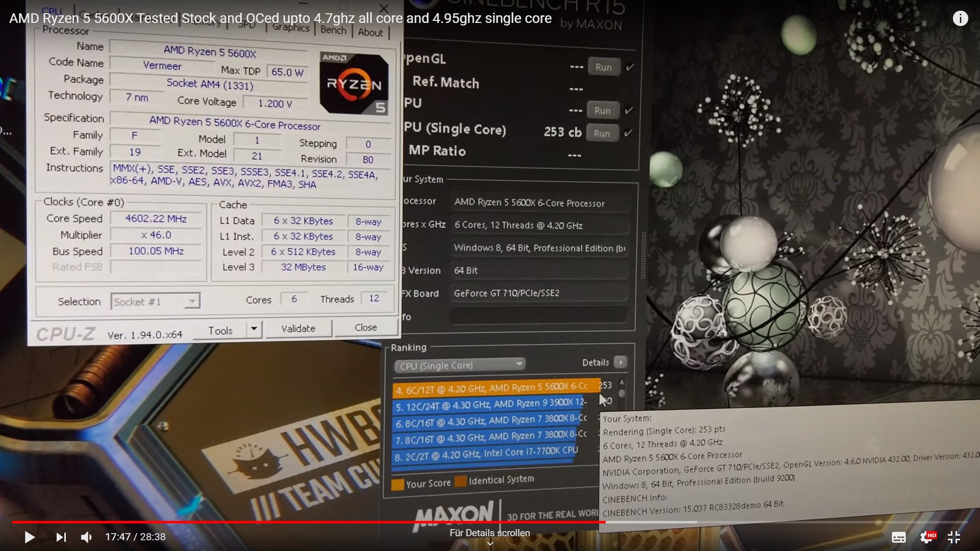Click the red video progress bar
This screenshot has width=980, height=551.
click(306, 522)
